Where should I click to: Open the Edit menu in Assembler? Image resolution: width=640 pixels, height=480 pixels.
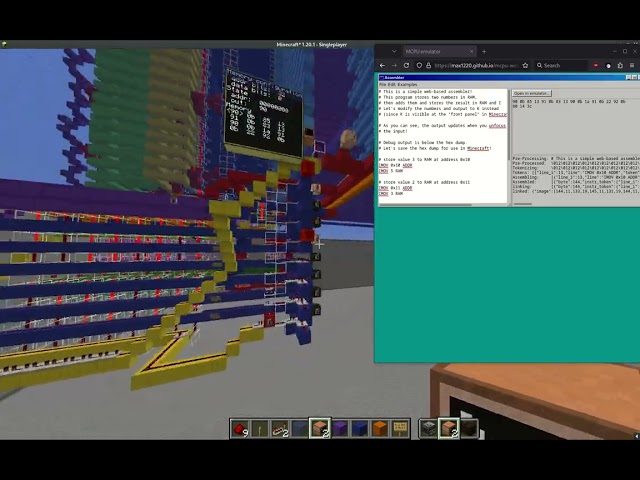click(x=391, y=84)
